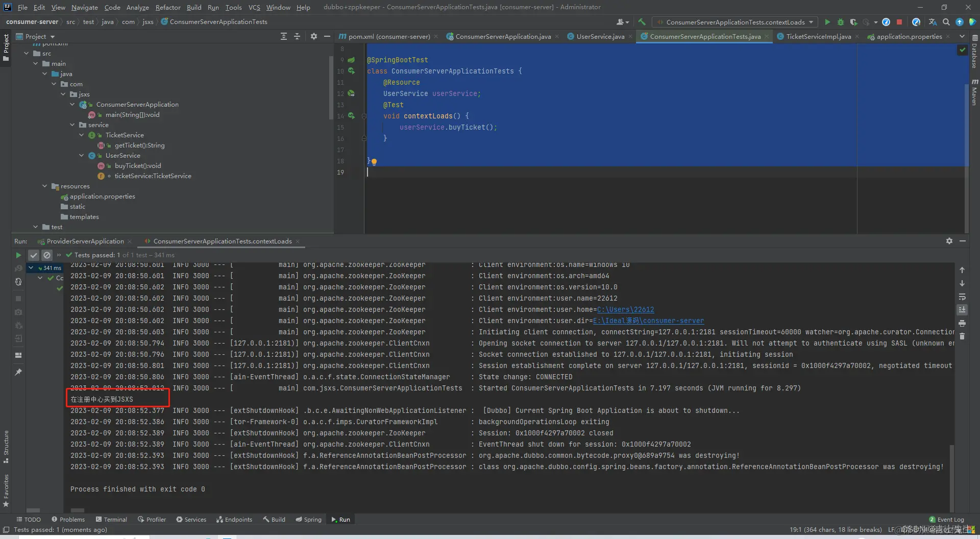Pin the Run tab
This screenshot has height=539, width=980.
click(x=18, y=372)
